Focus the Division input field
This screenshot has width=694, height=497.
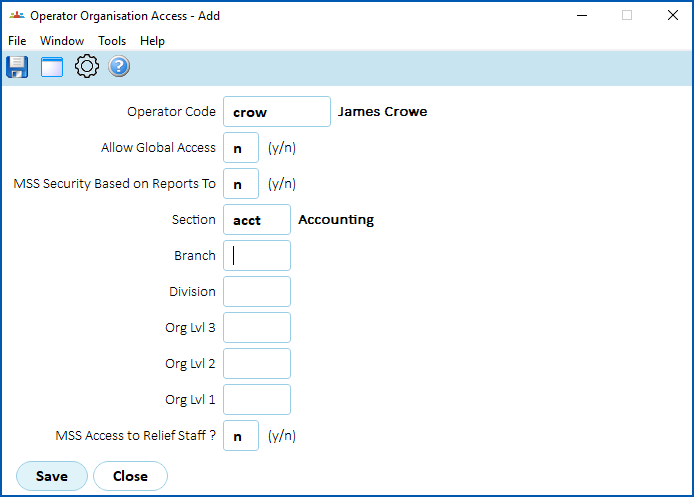pyautogui.click(x=257, y=292)
